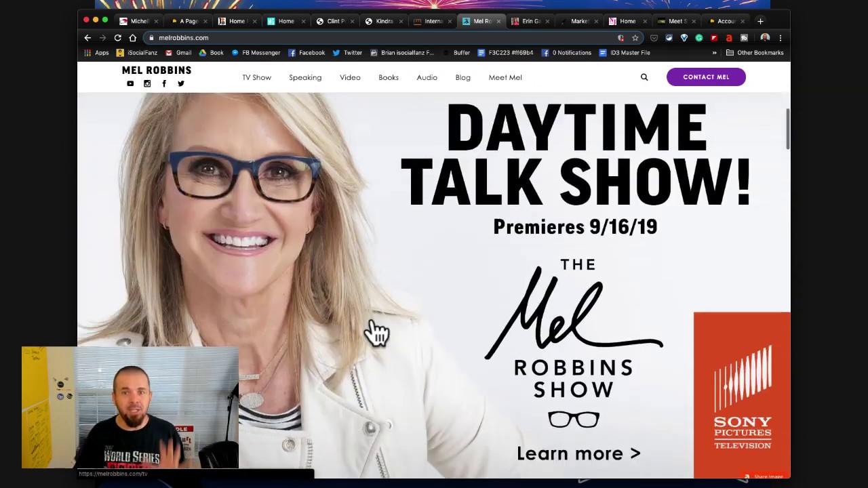This screenshot has height=488, width=868.
Task: Bookmark this page with star icon
Action: tap(635, 38)
